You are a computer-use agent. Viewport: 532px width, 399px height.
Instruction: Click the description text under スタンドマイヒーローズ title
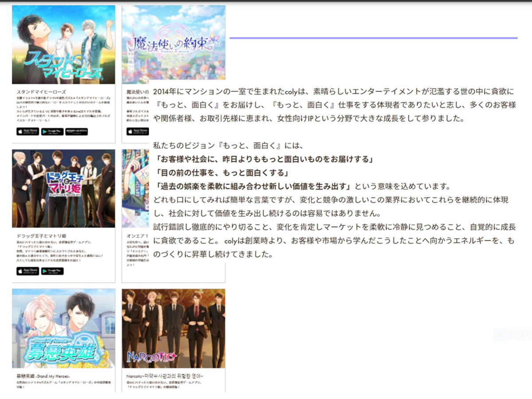click(x=63, y=108)
